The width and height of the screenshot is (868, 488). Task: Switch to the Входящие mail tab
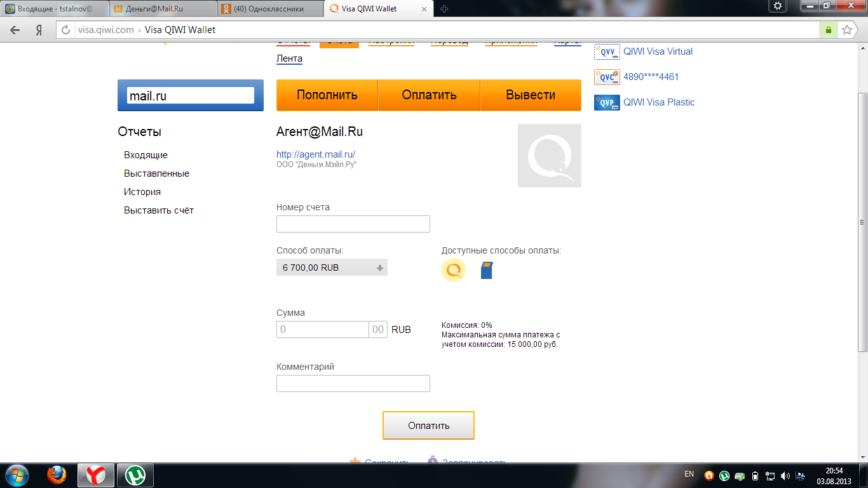point(55,9)
